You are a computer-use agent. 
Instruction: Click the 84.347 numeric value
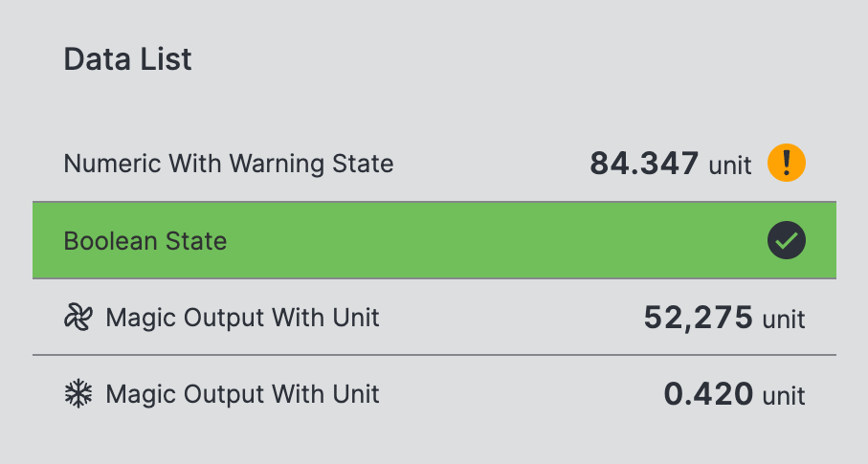(x=644, y=164)
